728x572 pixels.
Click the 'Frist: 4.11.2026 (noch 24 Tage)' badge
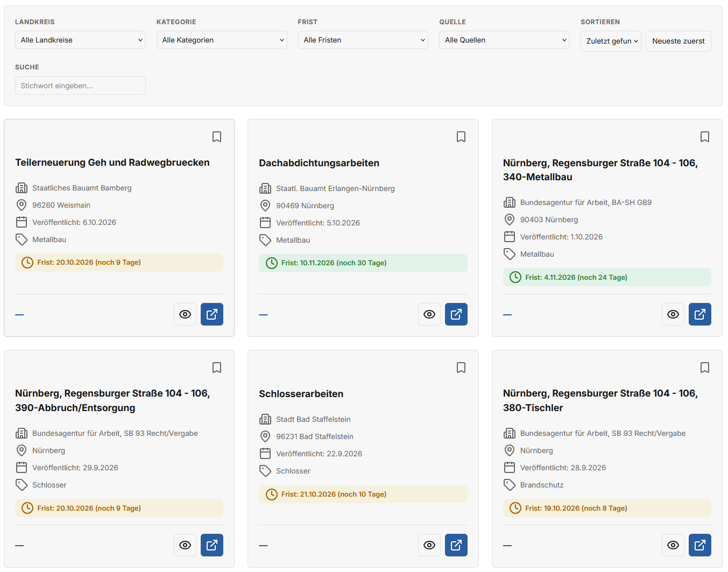[607, 277]
